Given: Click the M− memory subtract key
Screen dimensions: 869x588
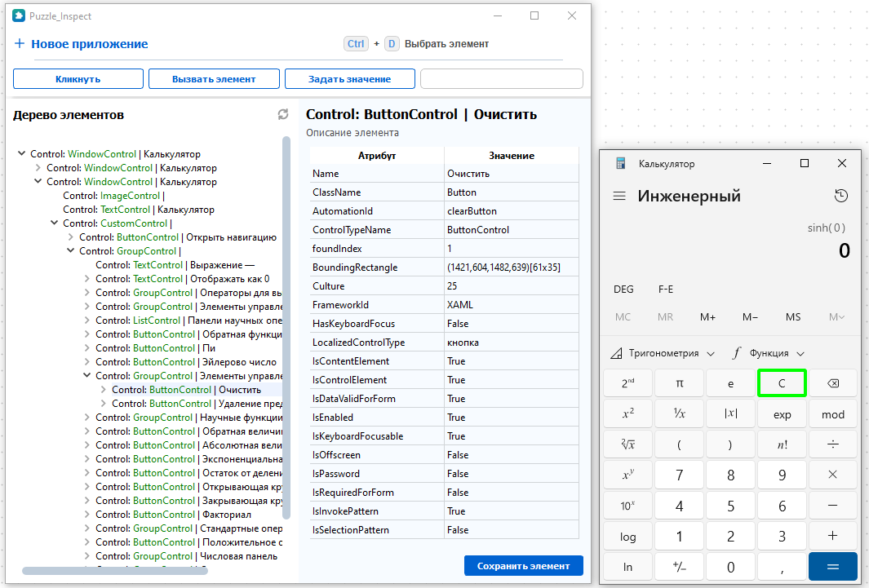Looking at the screenshot, I should [x=751, y=316].
